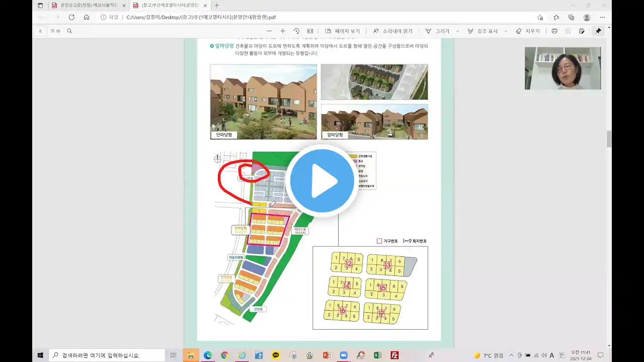Start 소리내어 읽기 read aloud
The image size is (644, 362).
pyautogui.click(x=392, y=31)
